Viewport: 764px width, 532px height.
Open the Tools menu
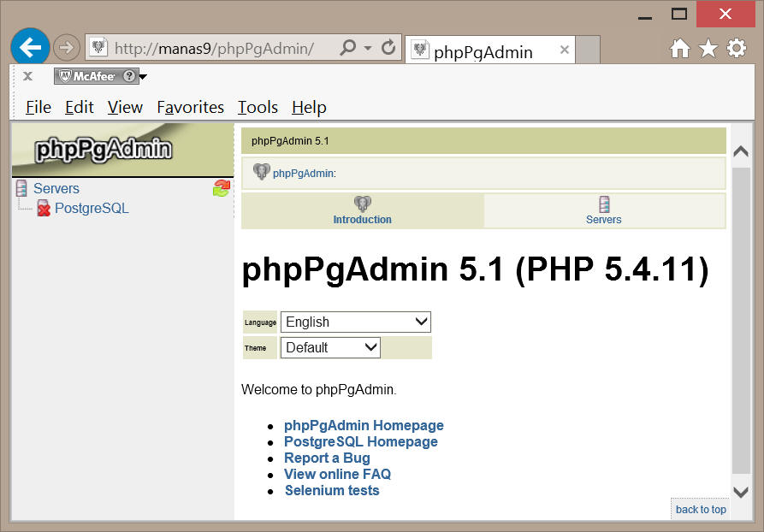(x=258, y=107)
